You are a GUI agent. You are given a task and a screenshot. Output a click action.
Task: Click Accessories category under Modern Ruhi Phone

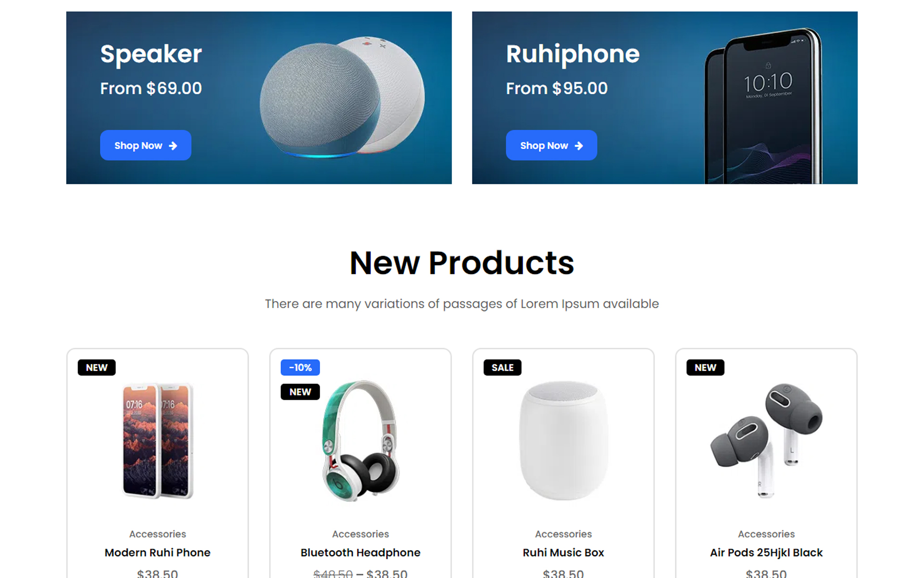[x=157, y=534]
